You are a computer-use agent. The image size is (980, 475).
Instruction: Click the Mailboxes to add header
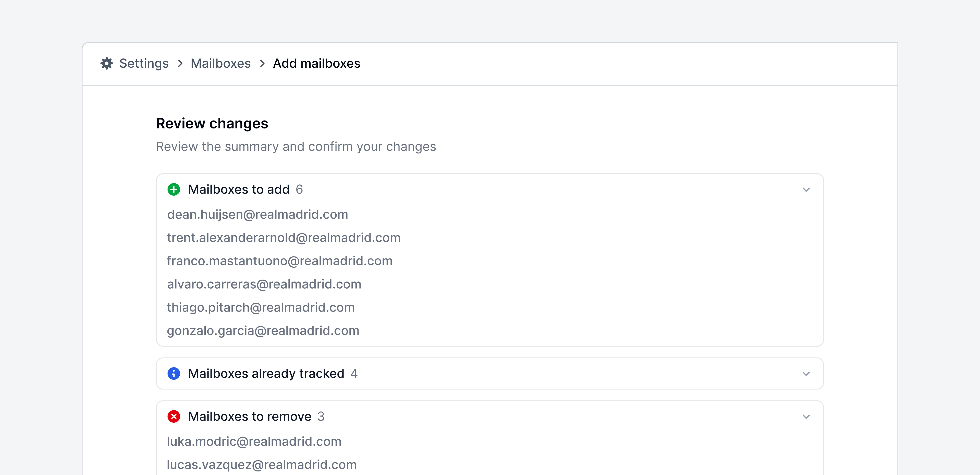click(x=239, y=189)
